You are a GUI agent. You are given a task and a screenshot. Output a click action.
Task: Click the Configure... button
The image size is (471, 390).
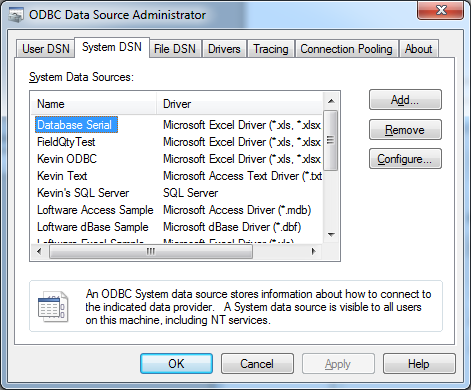(x=405, y=159)
